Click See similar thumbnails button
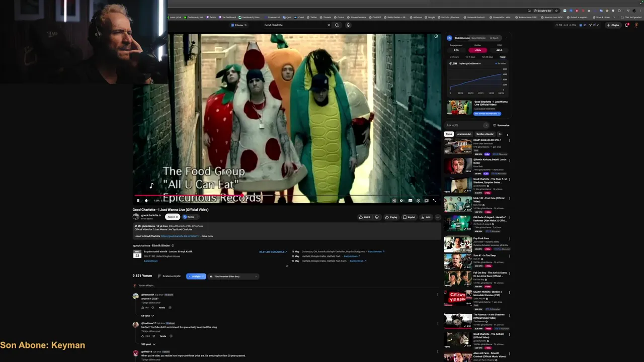This screenshot has height=362, width=644. pyautogui.click(x=487, y=114)
